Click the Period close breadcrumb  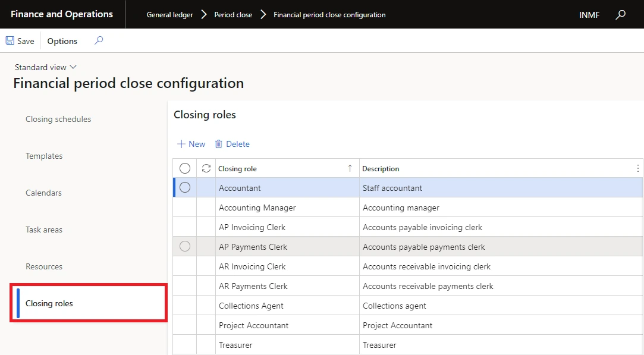(x=233, y=15)
